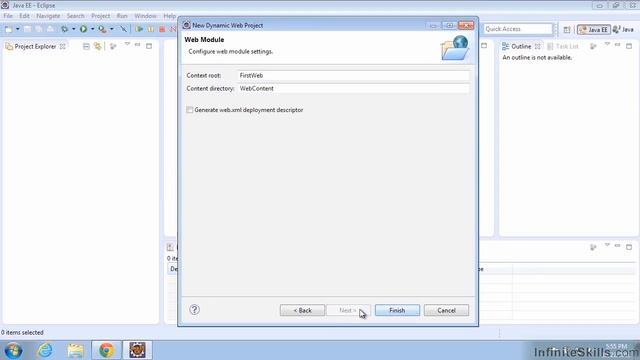Close the Project Explorer tab
The image size is (640, 360).
(x=62, y=47)
